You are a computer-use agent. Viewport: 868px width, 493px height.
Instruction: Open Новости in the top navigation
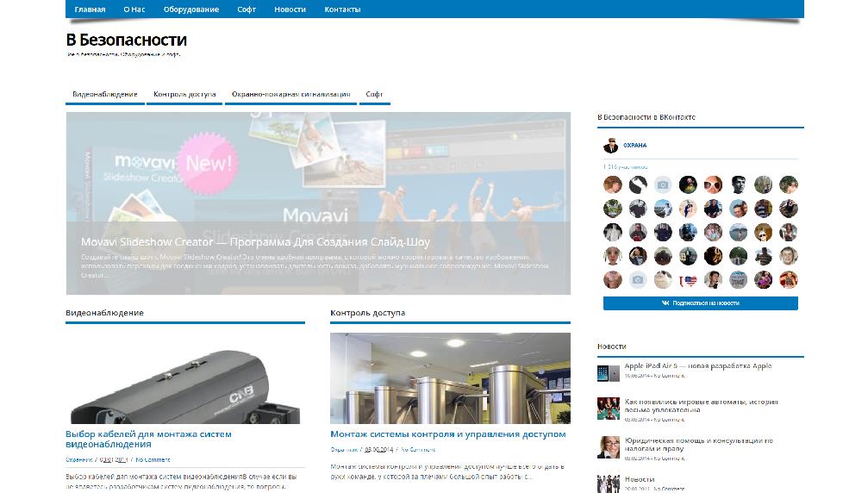pyautogui.click(x=290, y=9)
